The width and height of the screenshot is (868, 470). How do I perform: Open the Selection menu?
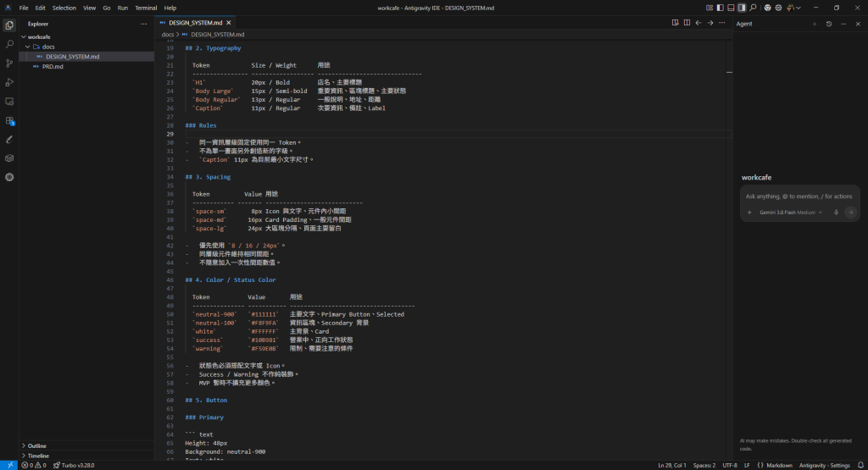[64, 8]
